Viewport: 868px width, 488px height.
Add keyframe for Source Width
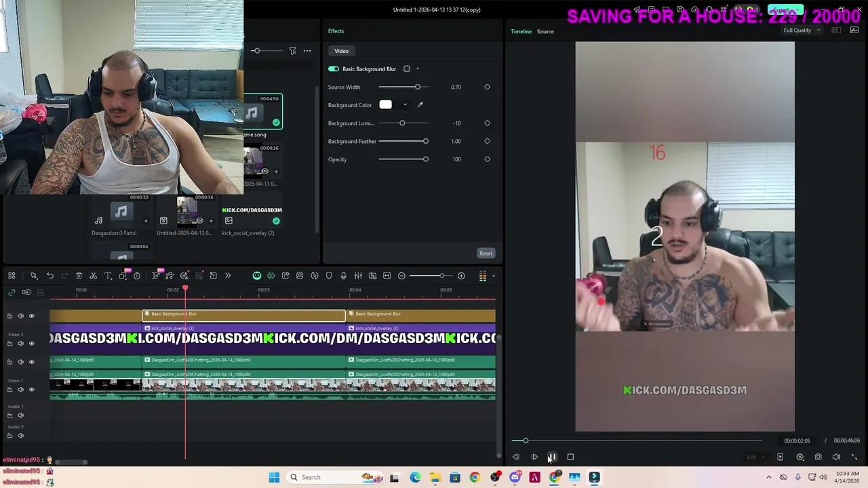pos(487,87)
